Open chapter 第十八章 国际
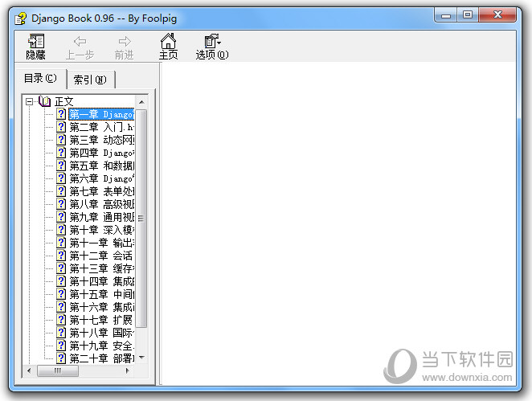The image size is (532, 401). tap(101, 333)
